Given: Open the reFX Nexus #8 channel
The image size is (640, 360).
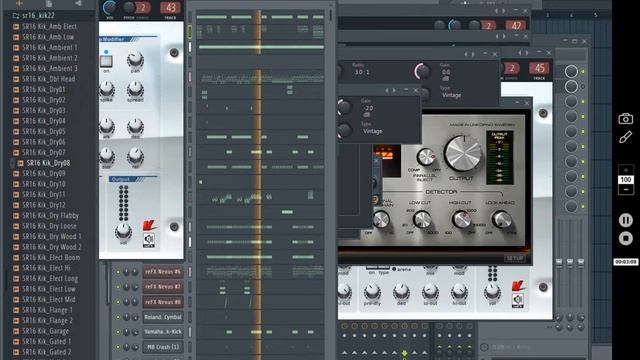Looking at the screenshot, I should [x=162, y=302].
